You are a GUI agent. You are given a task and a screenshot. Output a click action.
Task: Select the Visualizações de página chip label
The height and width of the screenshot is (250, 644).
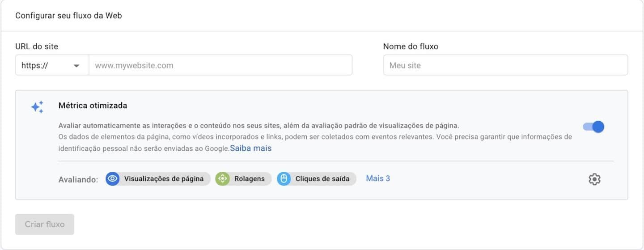pos(164,179)
